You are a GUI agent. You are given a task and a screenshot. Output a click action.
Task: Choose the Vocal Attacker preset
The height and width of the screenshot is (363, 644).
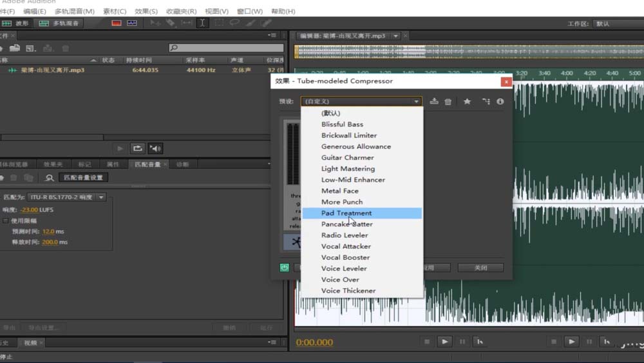click(x=362, y=246)
